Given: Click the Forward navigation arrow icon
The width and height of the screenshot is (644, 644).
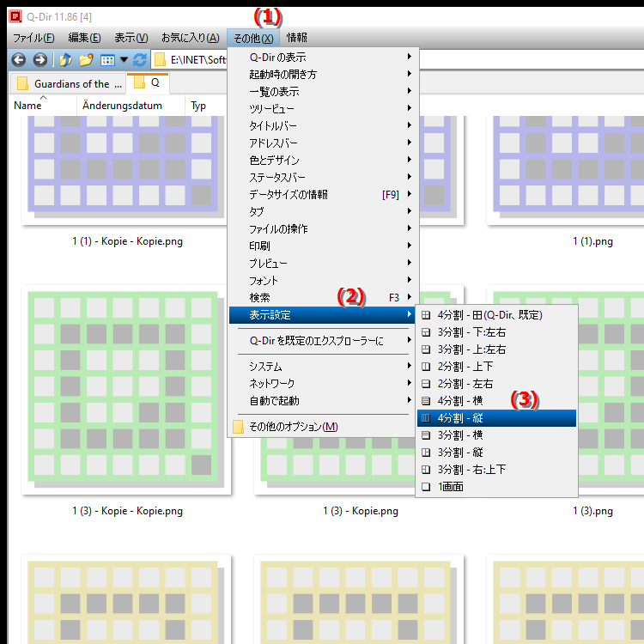Looking at the screenshot, I should (x=39, y=60).
